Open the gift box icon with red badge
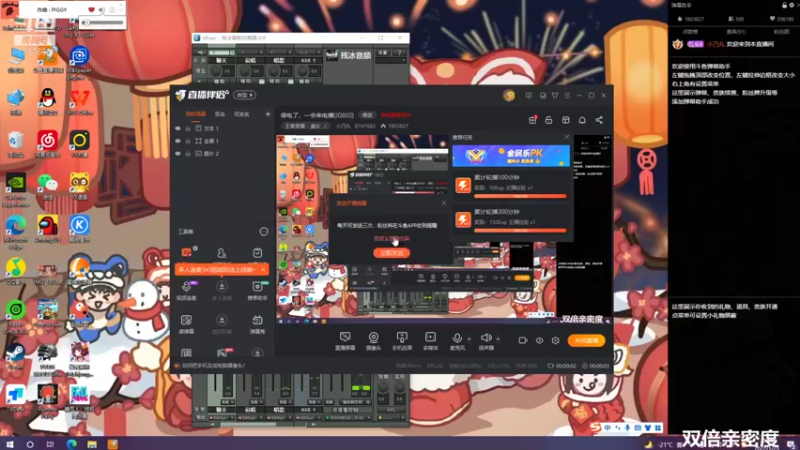The height and width of the screenshot is (450, 800). coord(532,120)
